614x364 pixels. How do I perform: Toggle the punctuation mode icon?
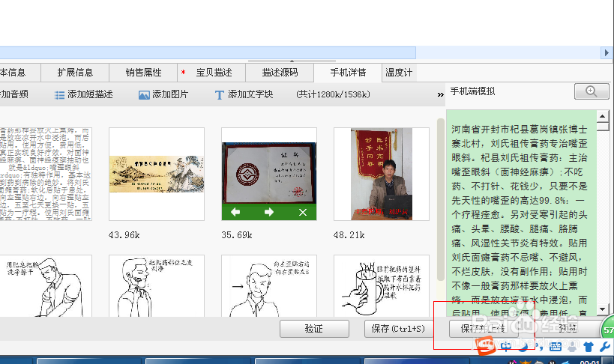tap(540, 348)
